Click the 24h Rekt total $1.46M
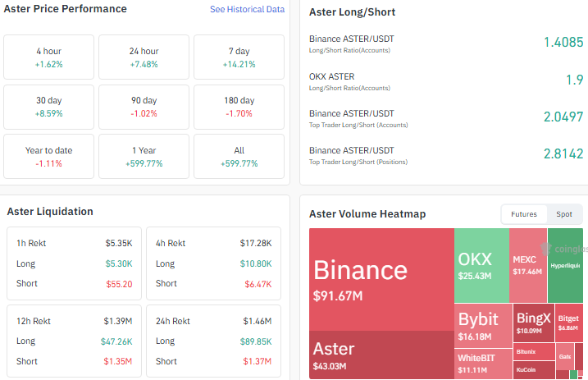 click(x=258, y=321)
